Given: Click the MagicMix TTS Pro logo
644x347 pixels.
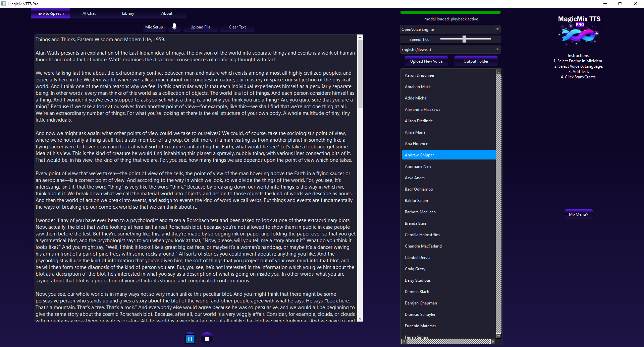Looking at the screenshot, I should 579,31.
